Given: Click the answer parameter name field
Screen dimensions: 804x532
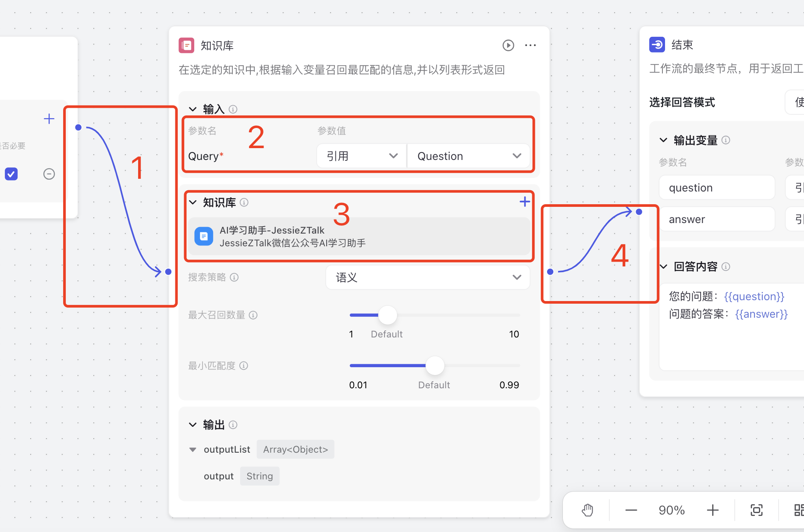Looking at the screenshot, I should 717,219.
